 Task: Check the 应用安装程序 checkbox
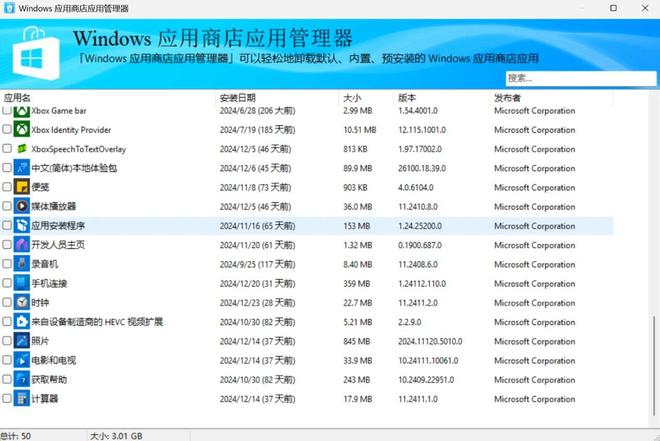pyautogui.click(x=7, y=226)
